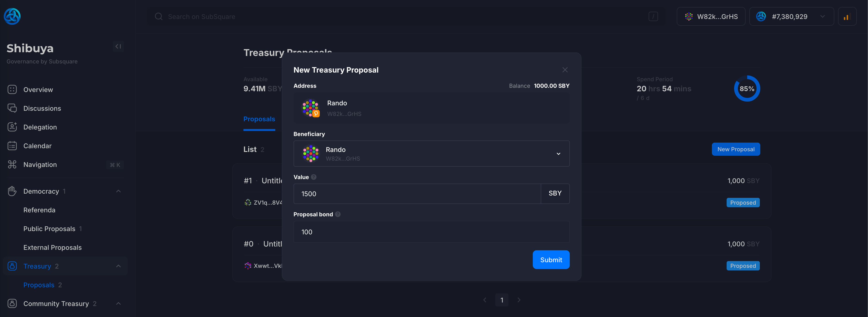Click the 85% spend period progress circle
868x317 pixels.
click(747, 88)
